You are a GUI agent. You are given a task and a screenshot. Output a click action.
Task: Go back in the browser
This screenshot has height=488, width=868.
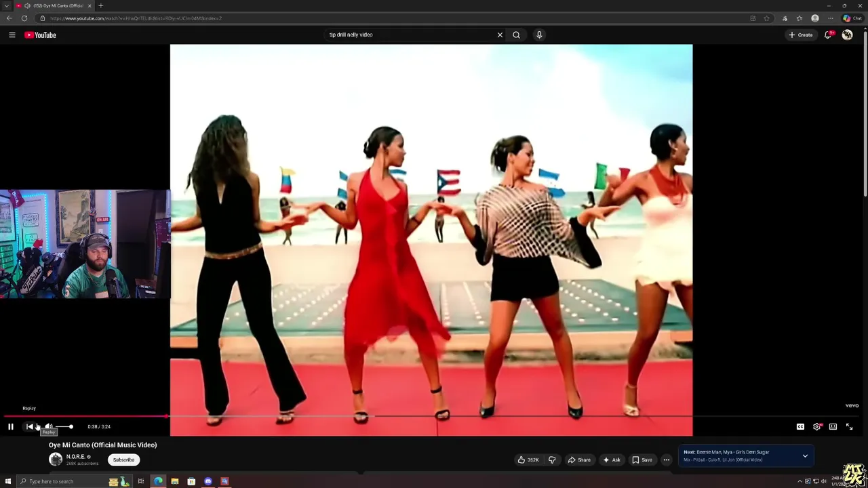(x=9, y=18)
